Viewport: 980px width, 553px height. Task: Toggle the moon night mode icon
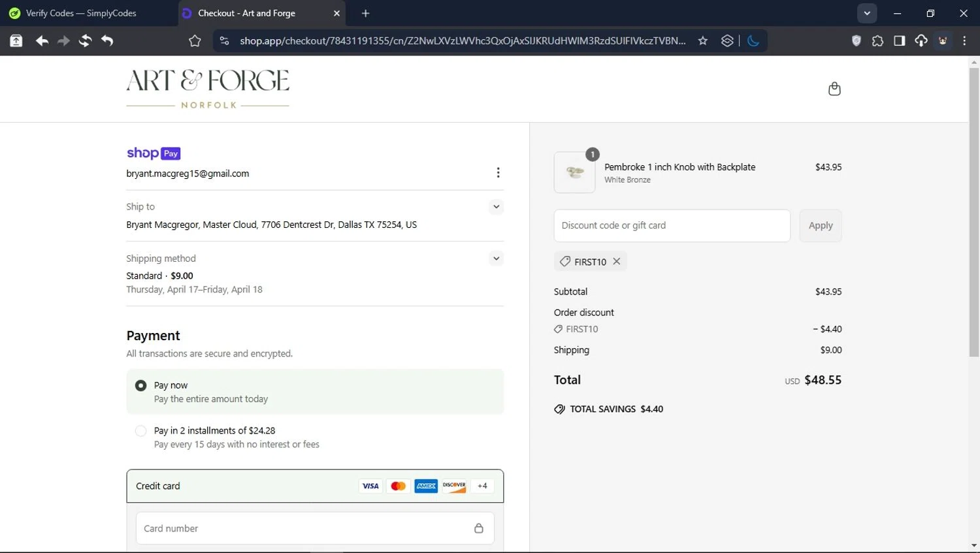click(x=753, y=40)
